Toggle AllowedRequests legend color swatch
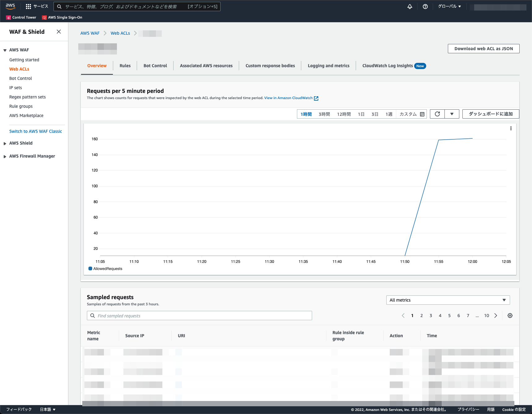Screen dimensions: 532x414 click(x=90, y=268)
